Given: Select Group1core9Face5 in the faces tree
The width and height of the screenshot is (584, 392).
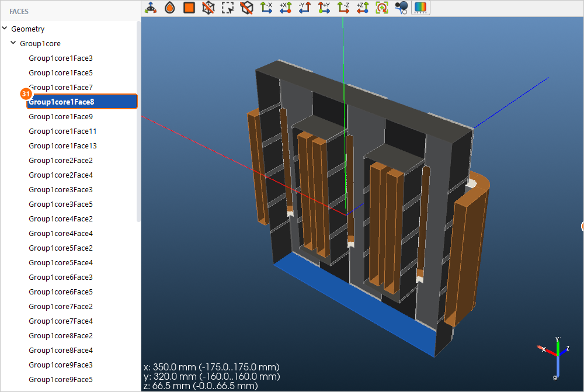Looking at the screenshot, I should click(x=61, y=379).
